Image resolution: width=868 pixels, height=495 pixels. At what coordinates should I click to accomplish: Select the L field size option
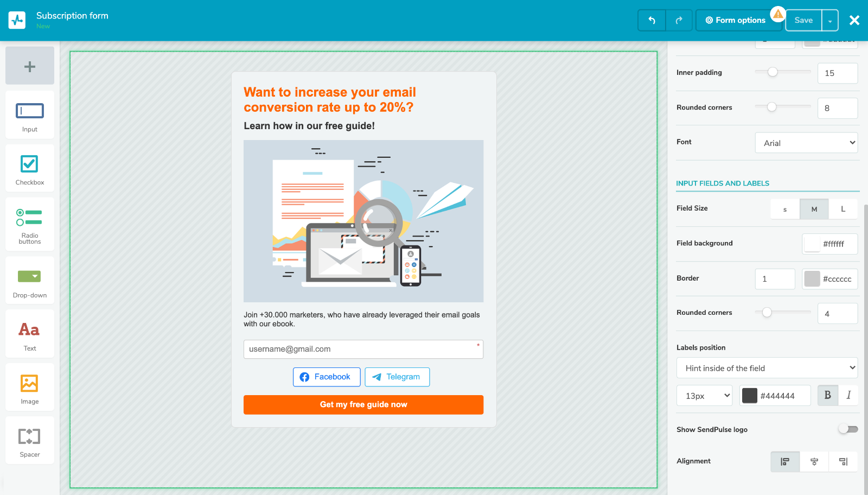[843, 208]
